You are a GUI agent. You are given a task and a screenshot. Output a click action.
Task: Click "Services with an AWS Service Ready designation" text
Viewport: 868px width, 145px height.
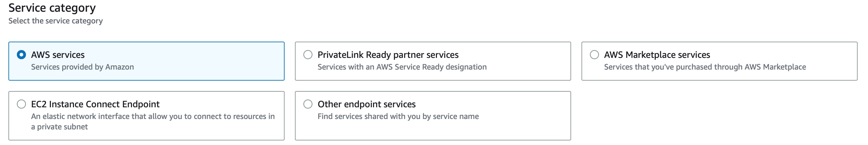coord(402,67)
